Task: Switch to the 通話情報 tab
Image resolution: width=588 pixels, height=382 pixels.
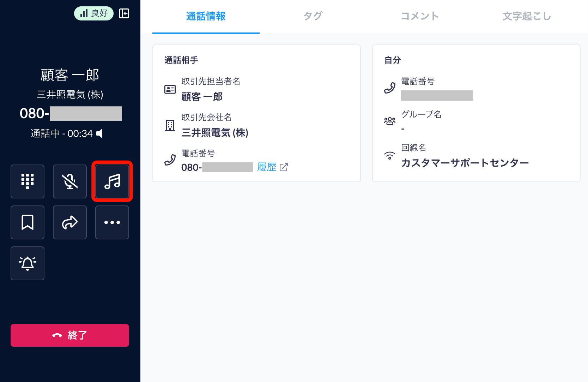Action: [206, 16]
